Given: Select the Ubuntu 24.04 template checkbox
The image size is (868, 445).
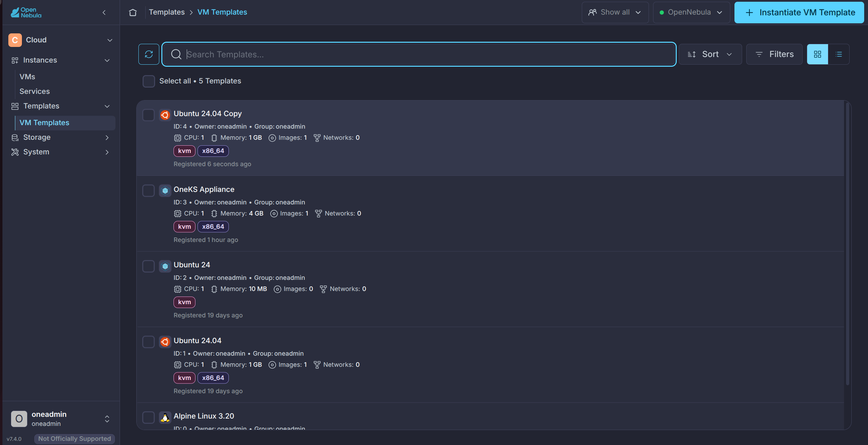Looking at the screenshot, I should click(148, 342).
